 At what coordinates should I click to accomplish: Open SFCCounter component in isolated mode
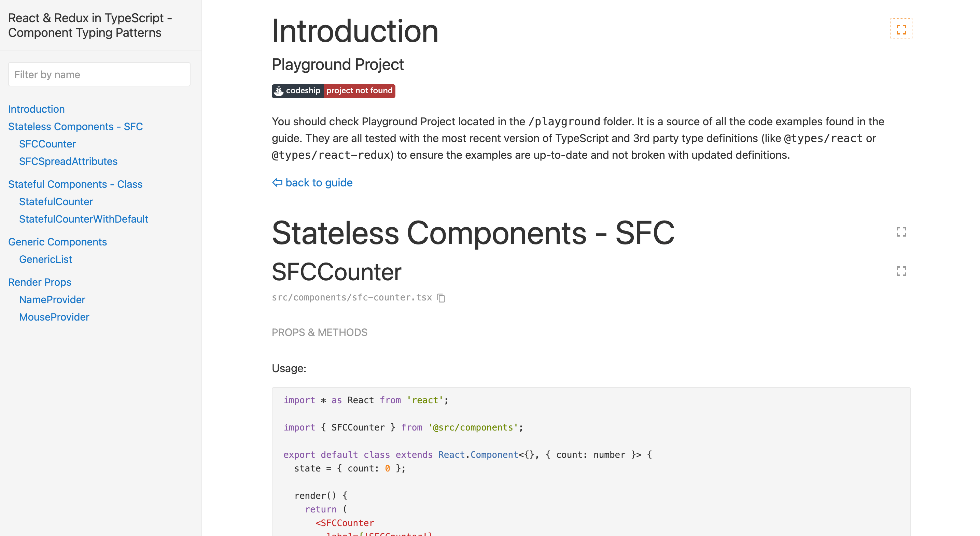[x=901, y=271]
